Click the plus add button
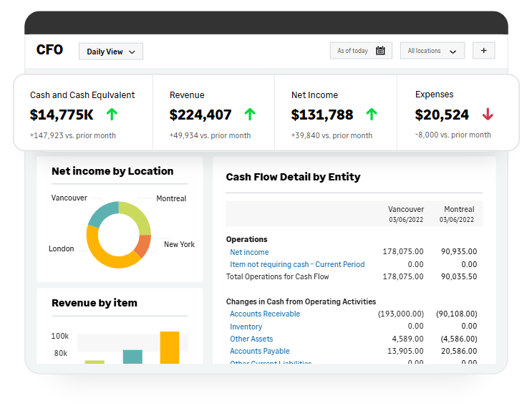This screenshot has width=532, height=406. click(x=484, y=51)
